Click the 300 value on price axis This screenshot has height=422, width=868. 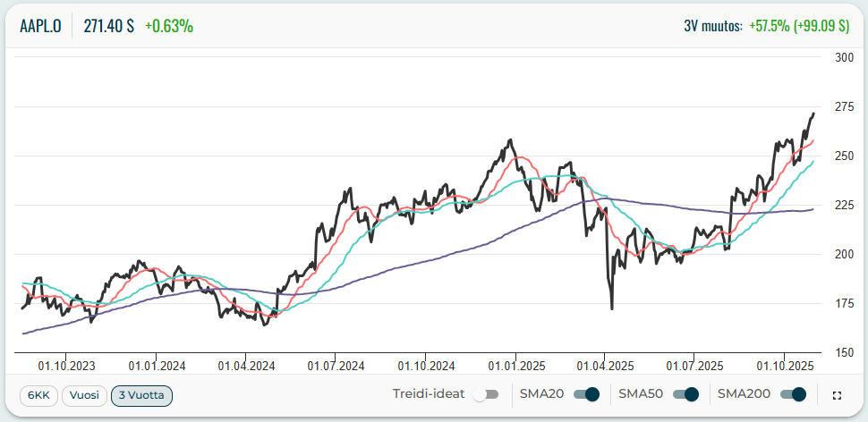843,57
